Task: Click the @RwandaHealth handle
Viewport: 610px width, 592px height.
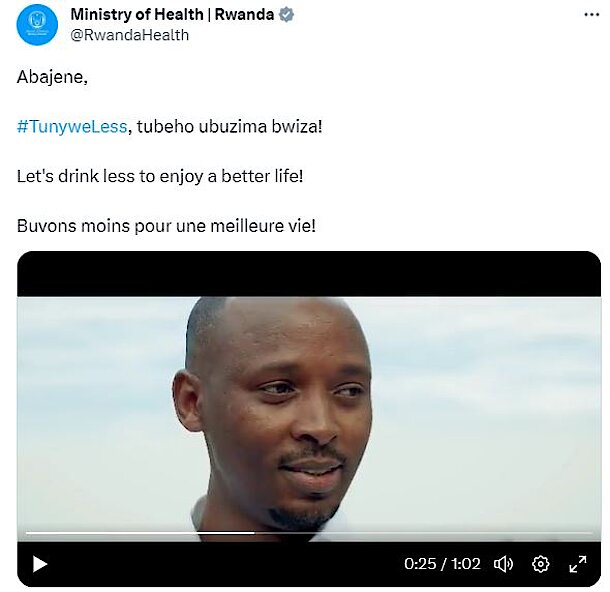Action: tap(130, 35)
